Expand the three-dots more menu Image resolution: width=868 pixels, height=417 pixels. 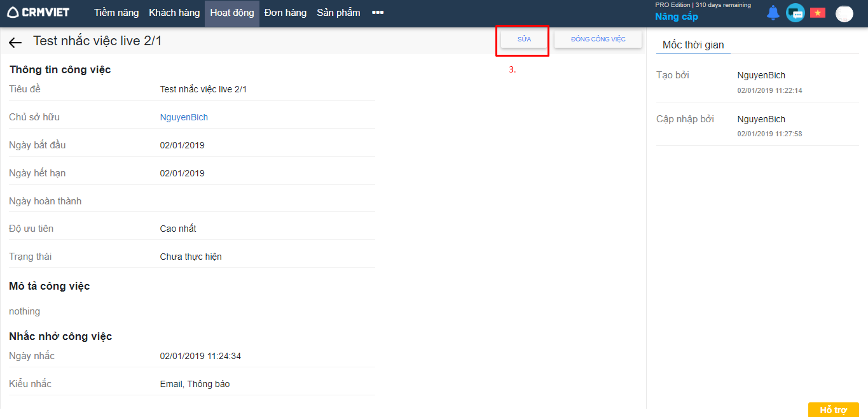pos(378,13)
